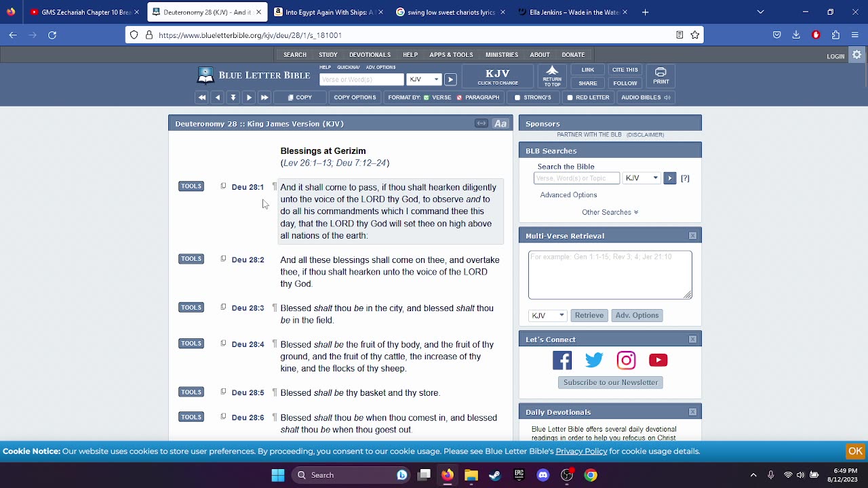Open the Apps & Tools menu
The width and height of the screenshot is (868, 488).
tap(451, 55)
